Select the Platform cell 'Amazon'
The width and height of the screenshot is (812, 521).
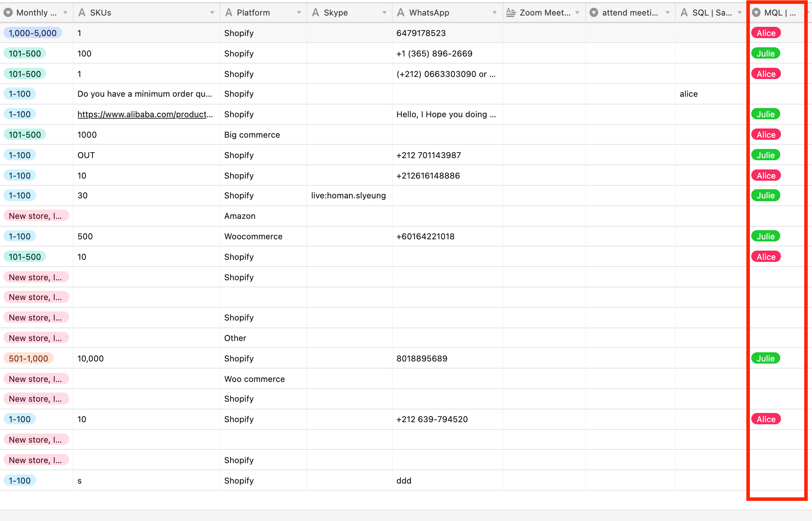pos(263,216)
